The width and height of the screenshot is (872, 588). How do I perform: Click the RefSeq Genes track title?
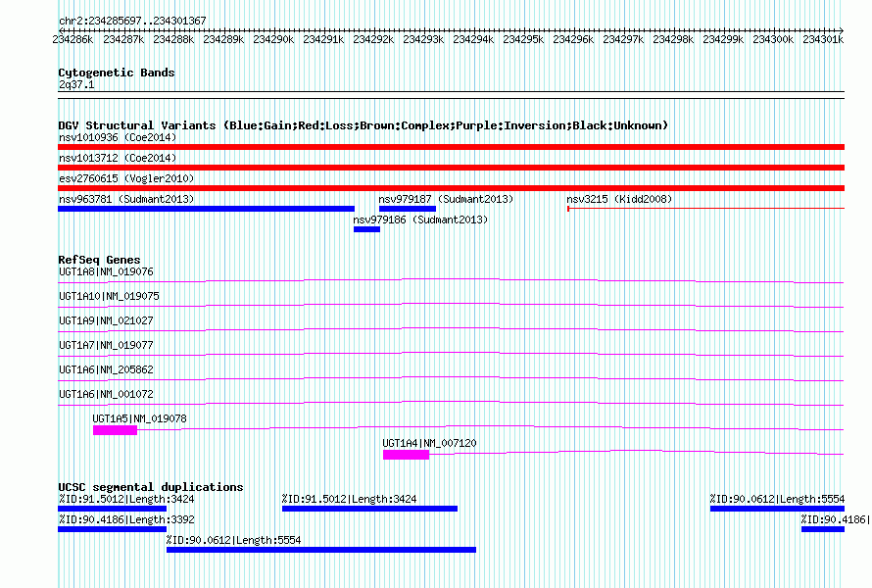99,260
